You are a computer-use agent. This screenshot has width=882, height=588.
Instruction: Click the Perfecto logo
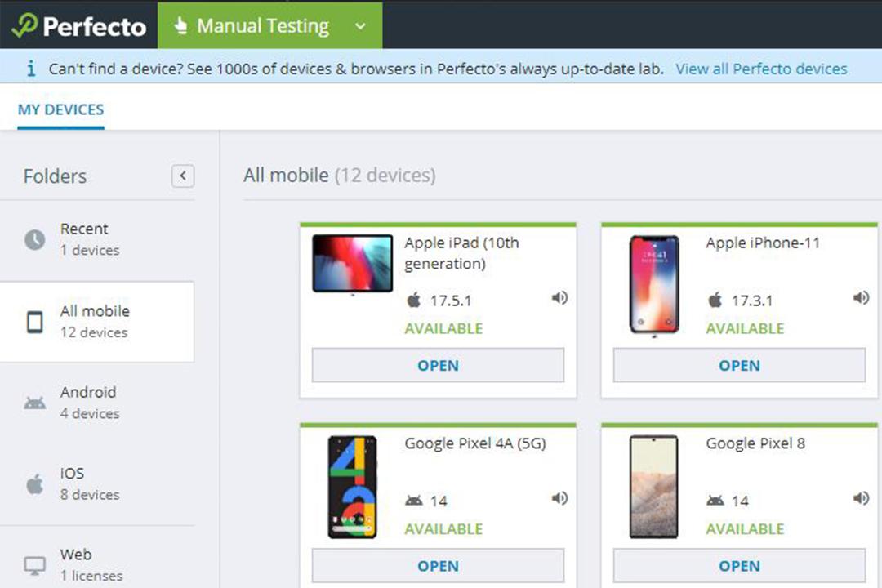79,26
